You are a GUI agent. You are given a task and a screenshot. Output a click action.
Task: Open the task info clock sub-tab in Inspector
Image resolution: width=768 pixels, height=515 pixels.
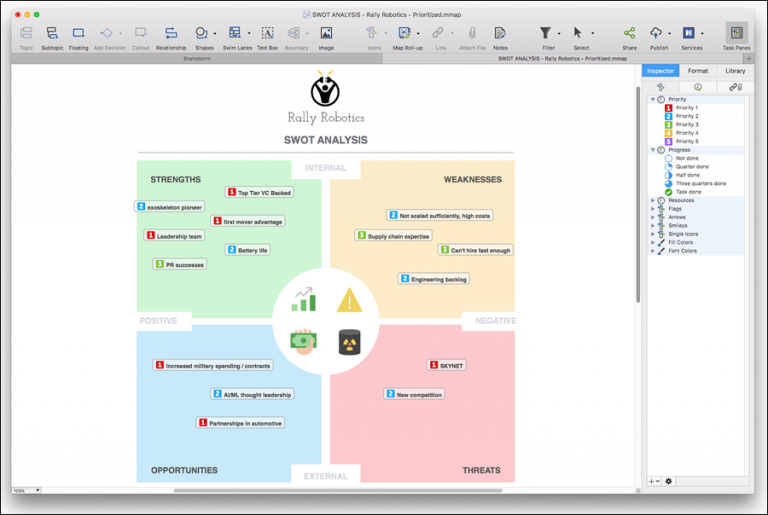pos(697,87)
